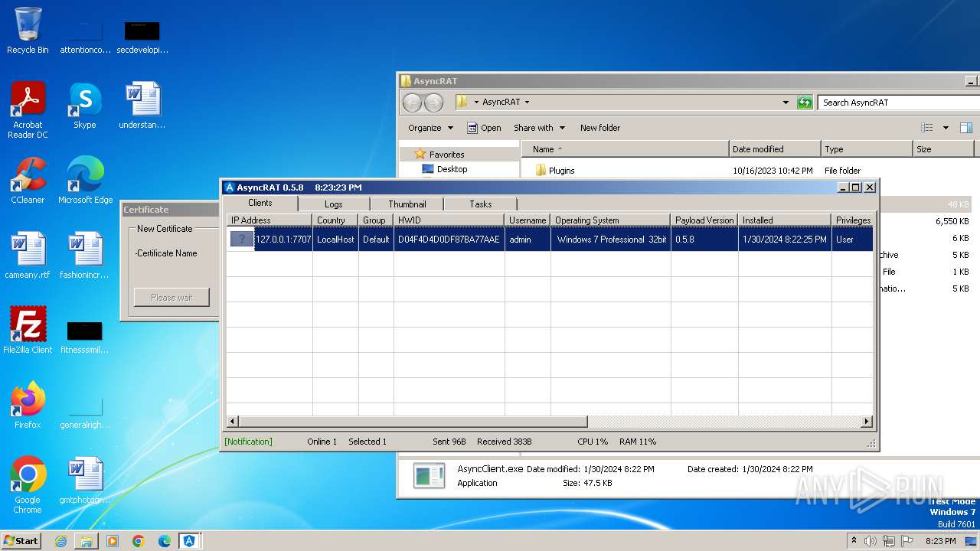Screen dimensions: 980x551
Task: Click the Explorer Back navigation arrow
Action: (x=412, y=102)
